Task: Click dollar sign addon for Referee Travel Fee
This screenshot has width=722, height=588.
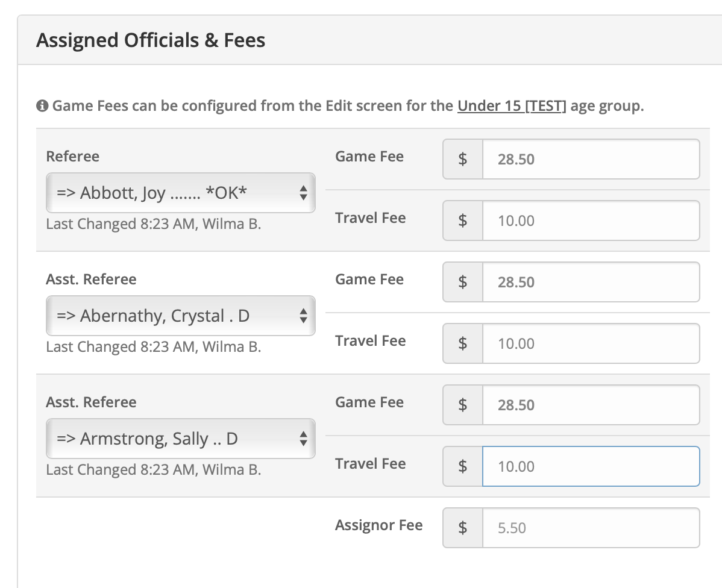Action: point(462,220)
